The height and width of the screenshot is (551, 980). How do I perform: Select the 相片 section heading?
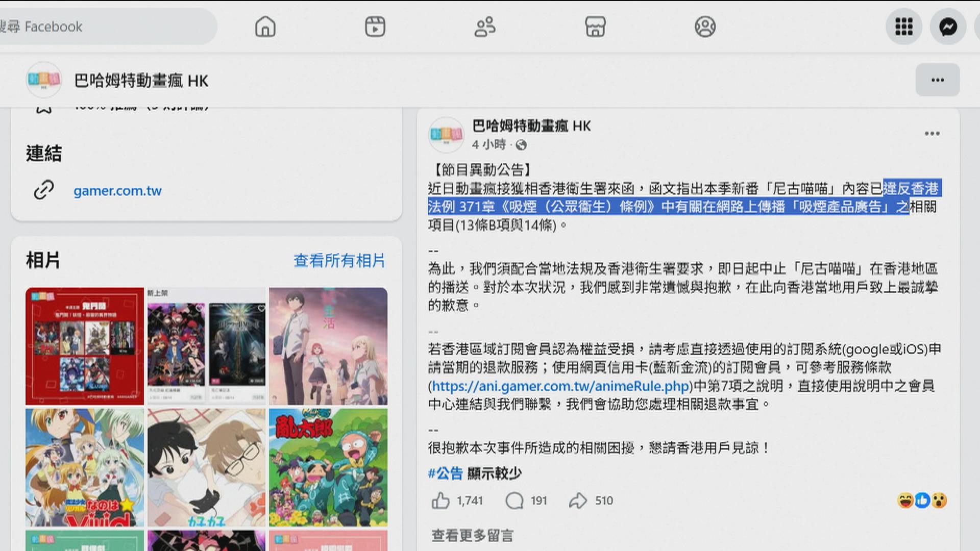click(43, 261)
